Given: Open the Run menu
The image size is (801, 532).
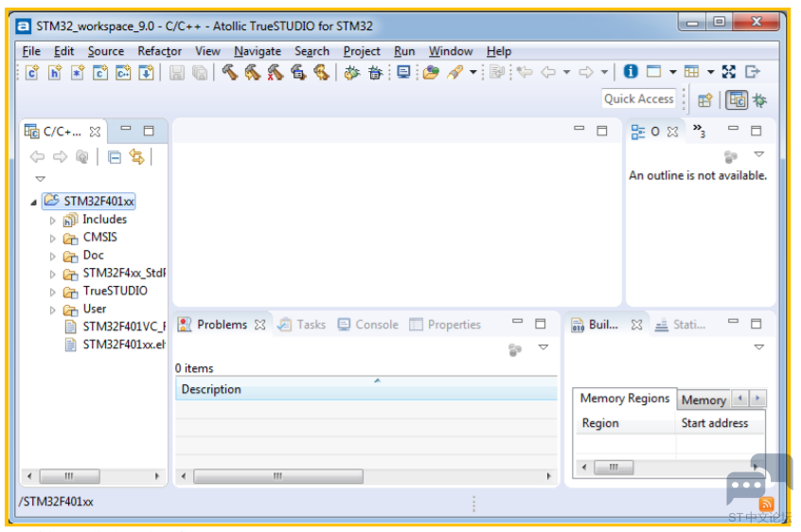Looking at the screenshot, I should click(x=404, y=51).
